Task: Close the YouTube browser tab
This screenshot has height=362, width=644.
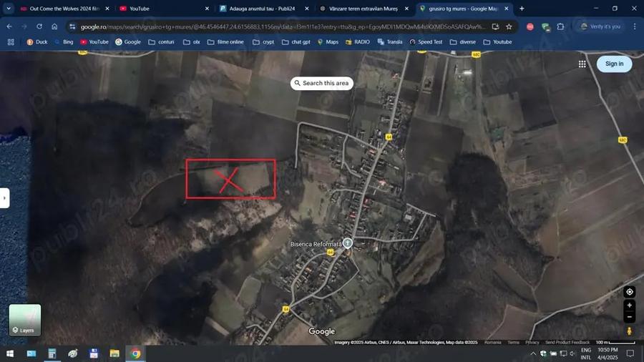Action: point(207,8)
